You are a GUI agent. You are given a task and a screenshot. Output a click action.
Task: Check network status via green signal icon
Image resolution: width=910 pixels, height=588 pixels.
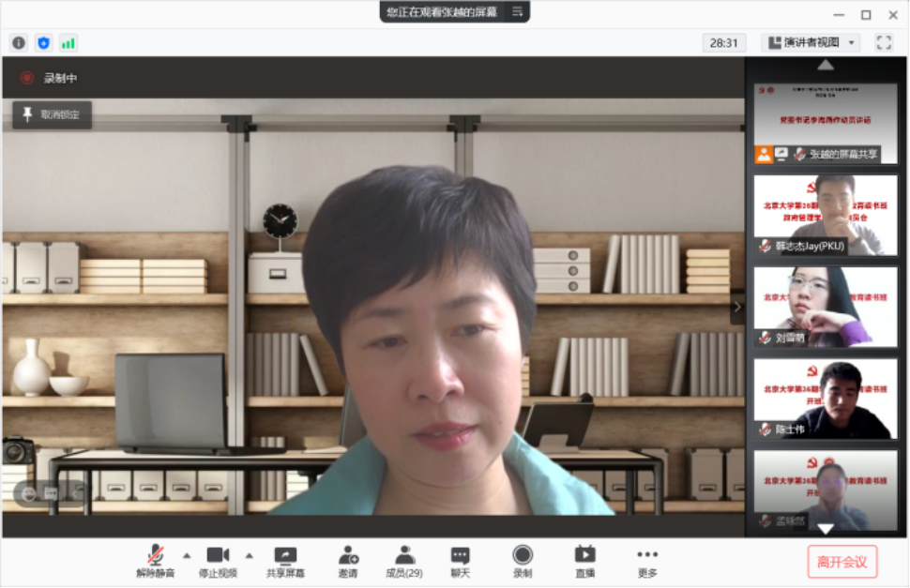point(68,43)
